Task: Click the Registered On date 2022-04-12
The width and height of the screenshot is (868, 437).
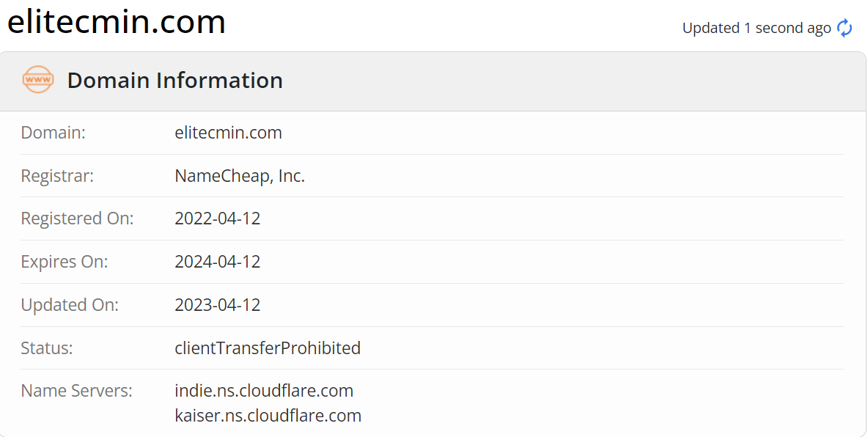Action: (x=218, y=218)
